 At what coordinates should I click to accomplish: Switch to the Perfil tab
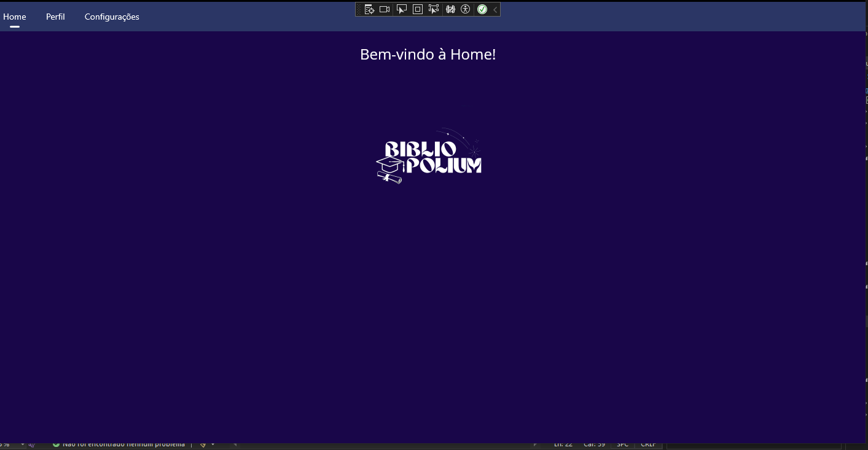click(55, 17)
